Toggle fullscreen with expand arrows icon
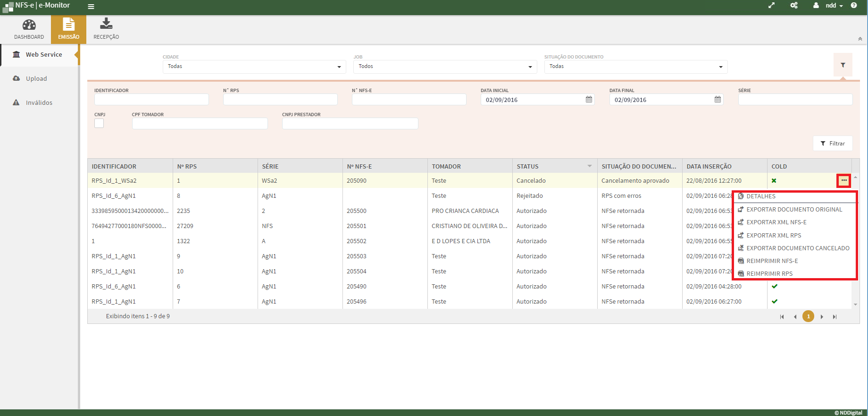The width and height of the screenshot is (868, 416). pyautogui.click(x=772, y=6)
